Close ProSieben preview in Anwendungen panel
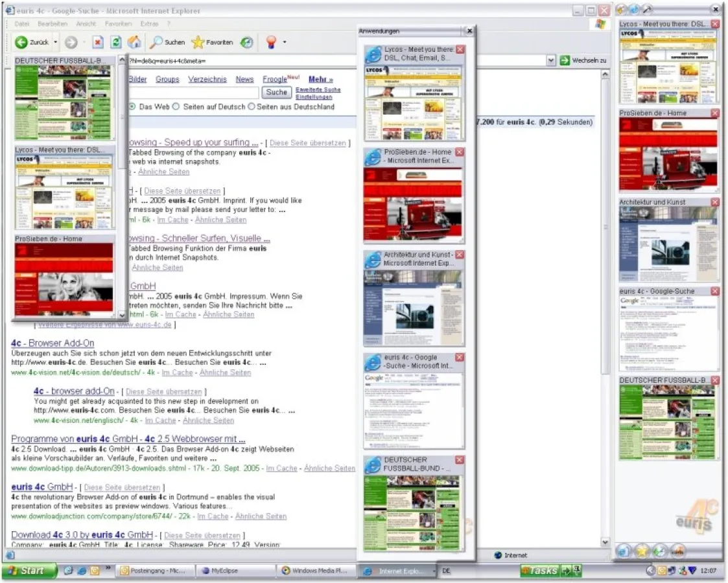Screen dimensions: 728x583 click(x=460, y=152)
